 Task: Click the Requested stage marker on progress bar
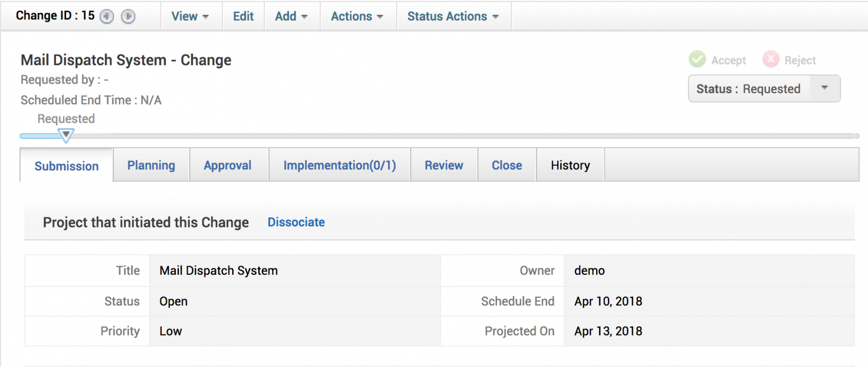66,135
